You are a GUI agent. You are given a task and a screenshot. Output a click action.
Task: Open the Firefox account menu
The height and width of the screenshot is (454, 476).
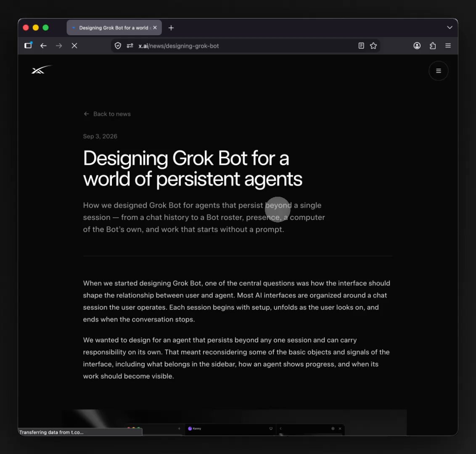point(417,45)
